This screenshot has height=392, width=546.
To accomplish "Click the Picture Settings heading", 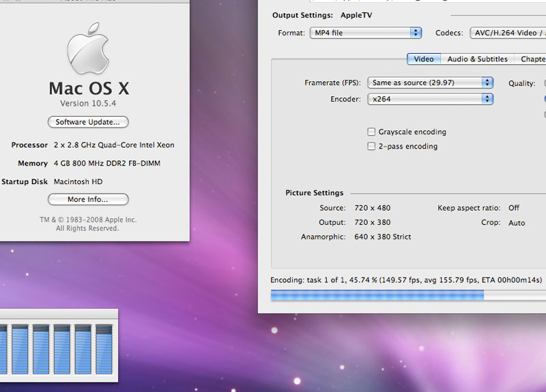I will point(315,193).
